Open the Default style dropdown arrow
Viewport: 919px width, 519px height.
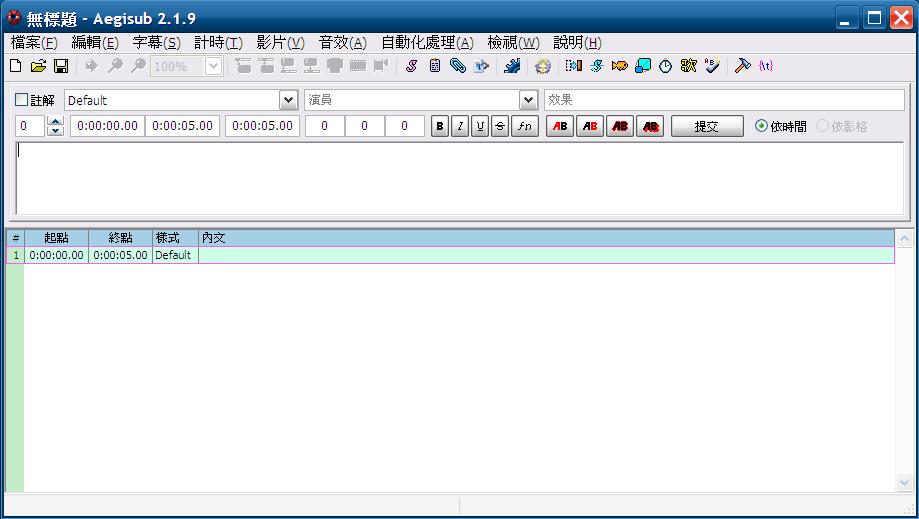coord(288,100)
